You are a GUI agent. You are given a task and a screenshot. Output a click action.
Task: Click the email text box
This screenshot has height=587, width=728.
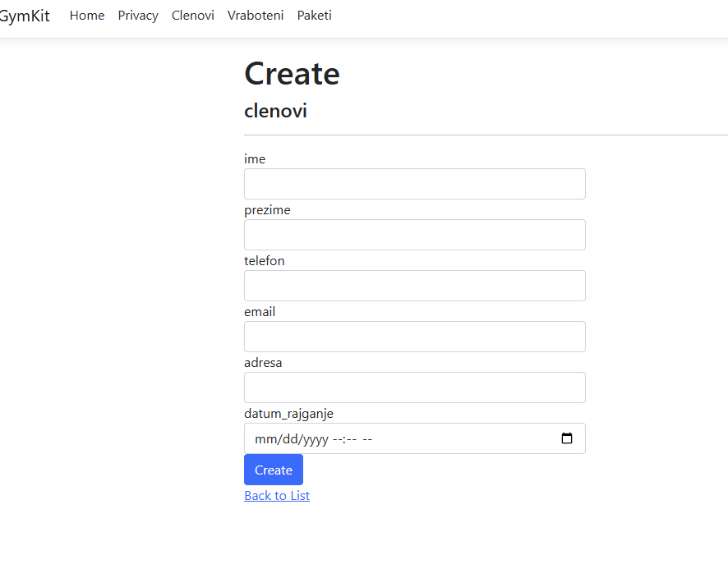coord(415,337)
